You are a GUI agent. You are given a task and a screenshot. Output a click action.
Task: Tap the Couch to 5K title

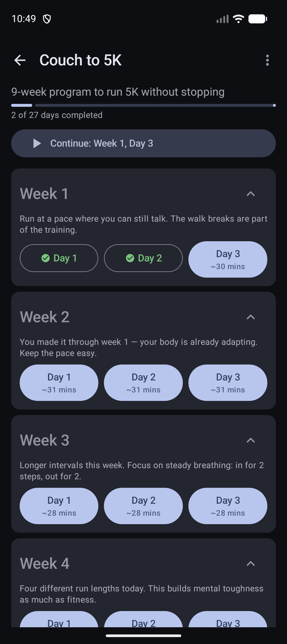click(81, 60)
